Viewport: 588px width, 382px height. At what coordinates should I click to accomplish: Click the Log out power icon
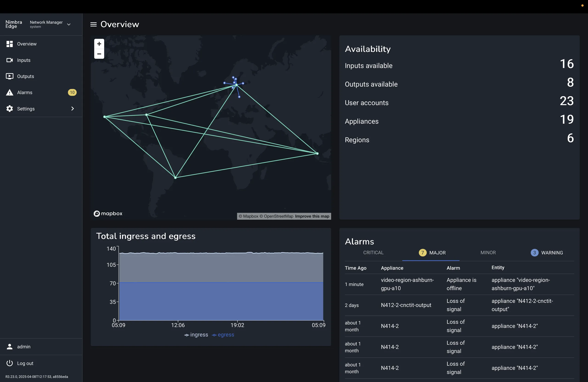click(9, 363)
